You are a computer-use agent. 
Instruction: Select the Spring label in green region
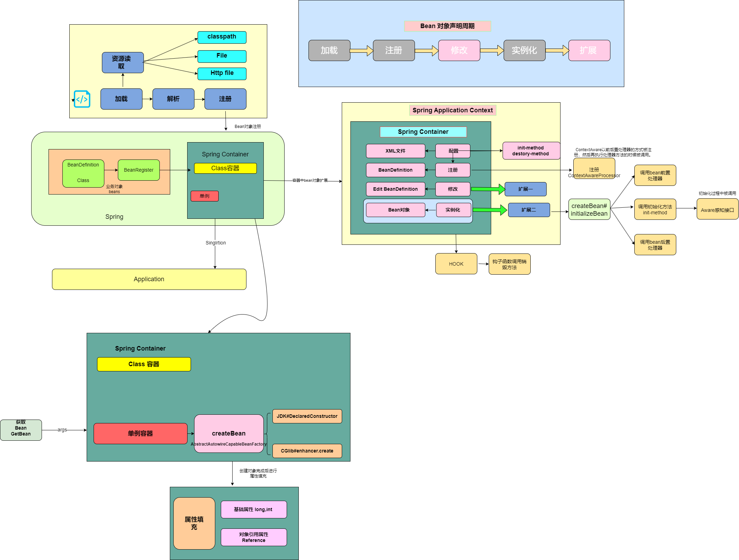click(114, 217)
